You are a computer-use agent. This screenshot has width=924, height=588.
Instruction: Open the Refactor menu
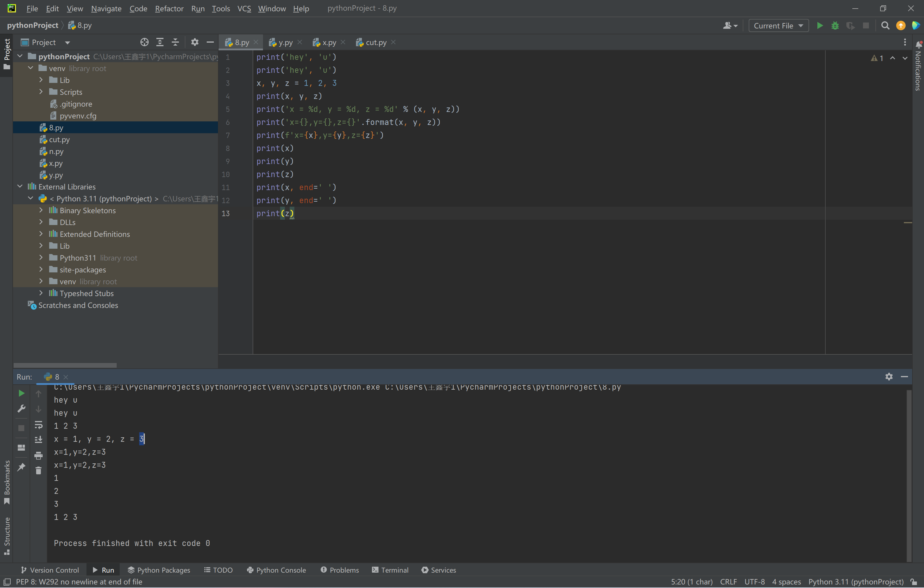point(169,9)
